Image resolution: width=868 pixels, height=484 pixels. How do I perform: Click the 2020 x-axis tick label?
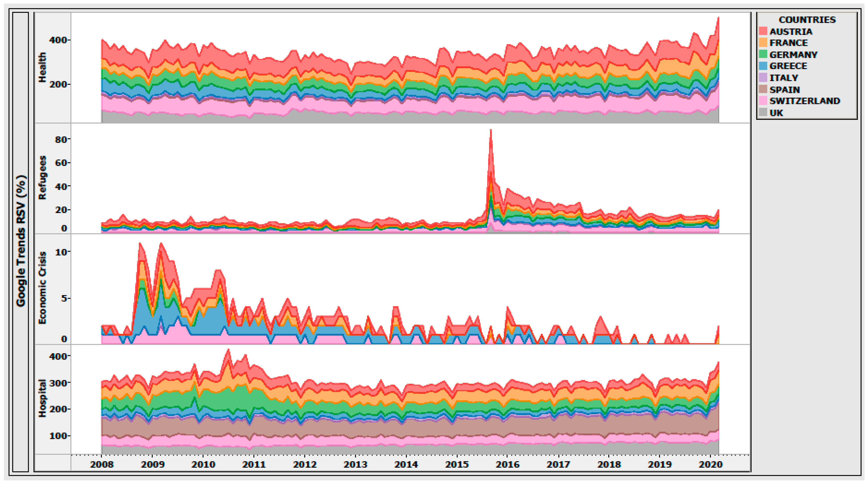(x=711, y=464)
